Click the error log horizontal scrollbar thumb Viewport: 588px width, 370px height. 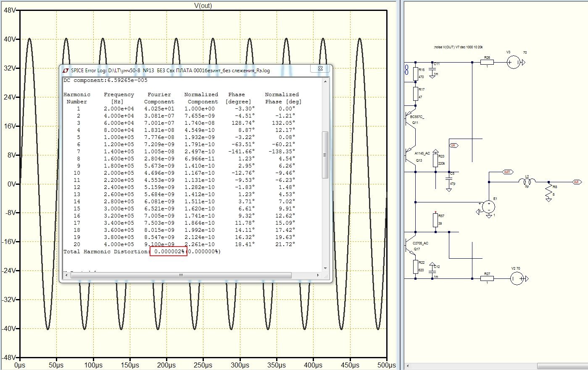[x=181, y=276]
